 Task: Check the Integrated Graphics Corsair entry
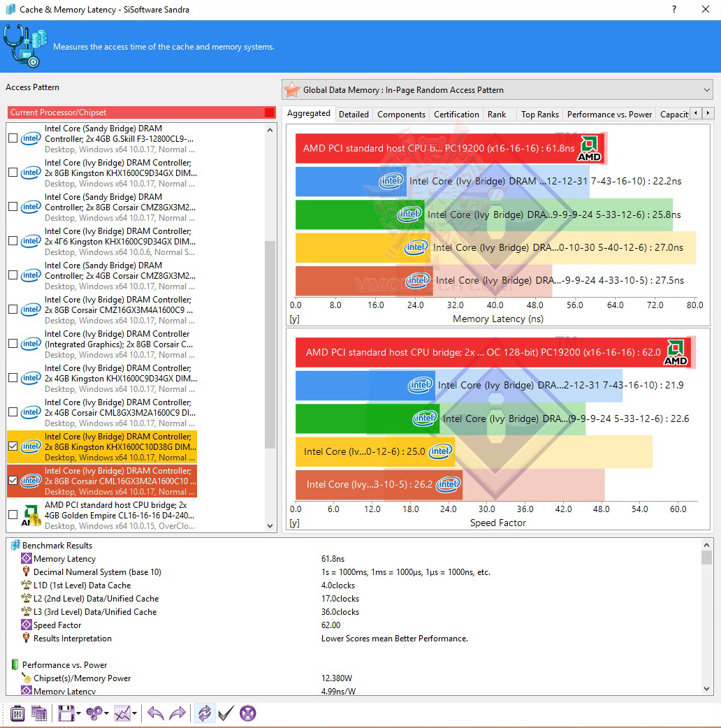tap(13, 344)
